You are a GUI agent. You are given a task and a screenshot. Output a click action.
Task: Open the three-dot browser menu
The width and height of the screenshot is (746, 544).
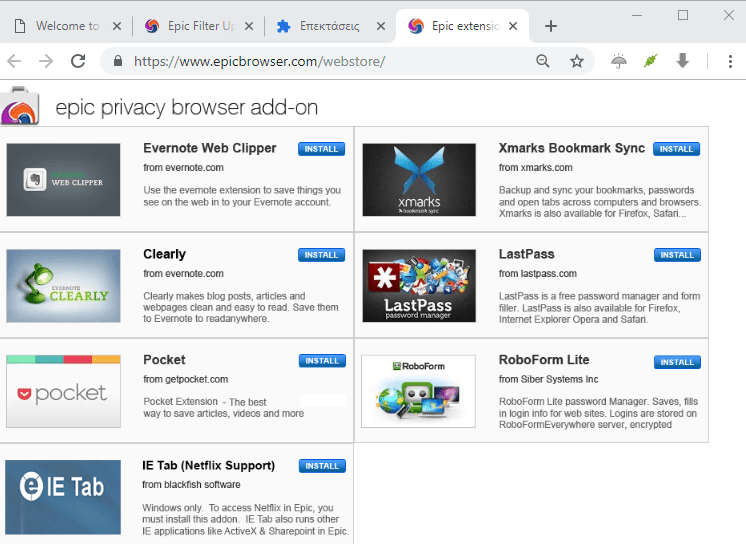pos(730,61)
